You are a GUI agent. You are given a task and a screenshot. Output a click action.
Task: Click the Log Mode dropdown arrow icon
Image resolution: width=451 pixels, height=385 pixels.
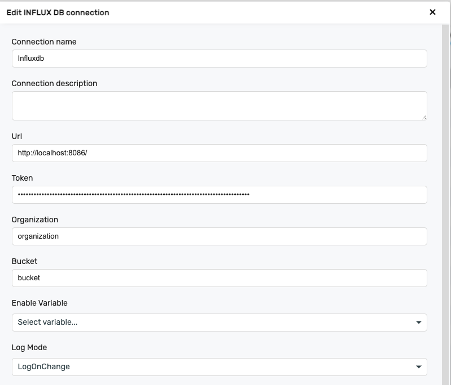pyautogui.click(x=419, y=367)
